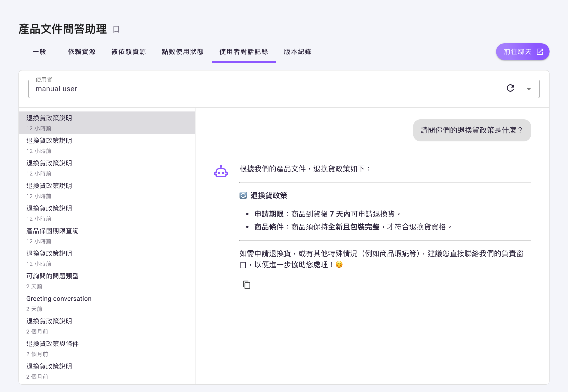568x392 pixels.
Task: Copy the assistant reply with the copy icon
Action: (246, 285)
